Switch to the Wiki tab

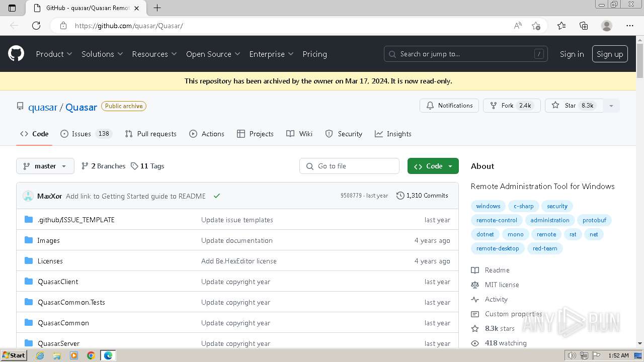click(299, 134)
